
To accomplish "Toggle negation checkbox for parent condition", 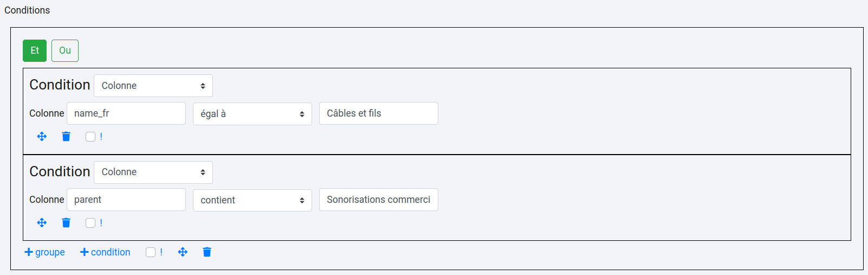I will click(90, 223).
